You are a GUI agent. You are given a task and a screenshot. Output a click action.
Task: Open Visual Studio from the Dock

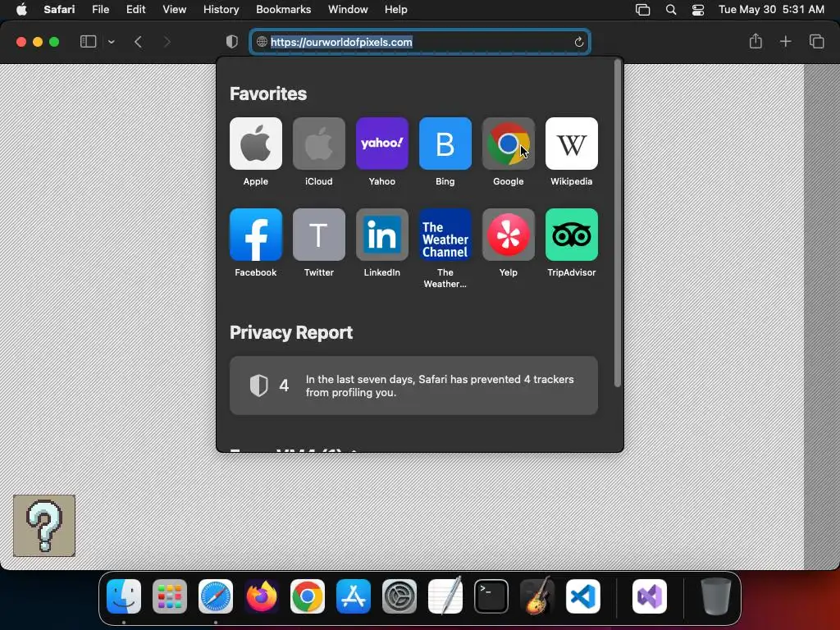[650, 596]
